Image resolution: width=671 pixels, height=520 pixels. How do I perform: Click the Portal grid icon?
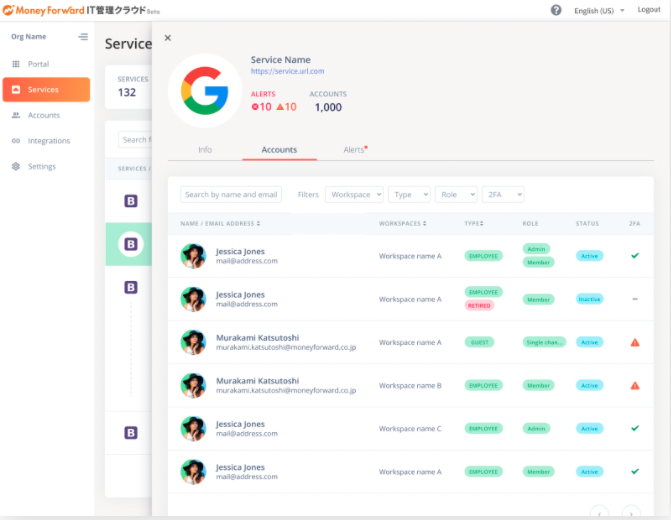pos(16,64)
